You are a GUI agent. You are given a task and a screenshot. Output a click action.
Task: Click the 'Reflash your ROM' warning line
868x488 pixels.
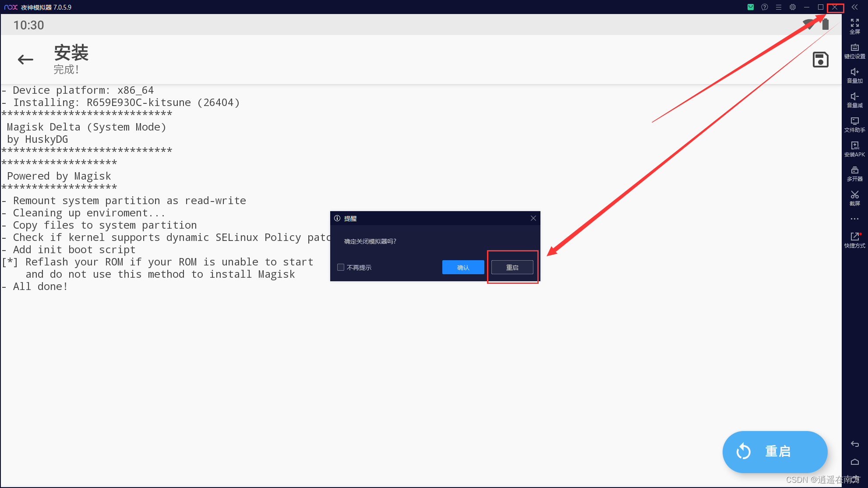[158, 262]
